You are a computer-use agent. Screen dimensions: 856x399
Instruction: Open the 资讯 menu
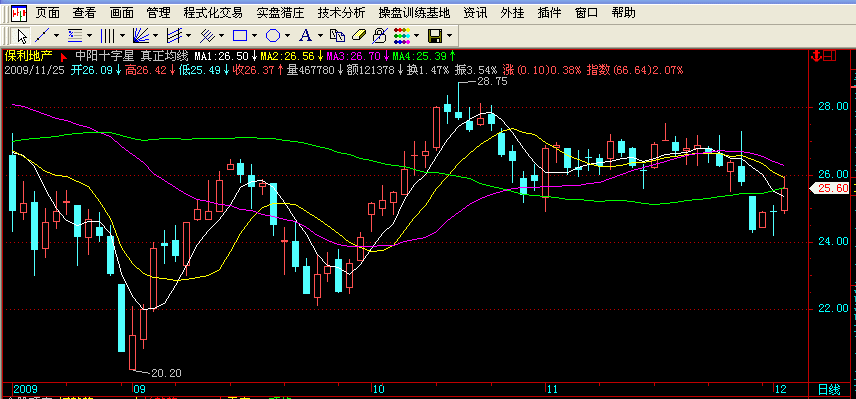[x=475, y=13]
